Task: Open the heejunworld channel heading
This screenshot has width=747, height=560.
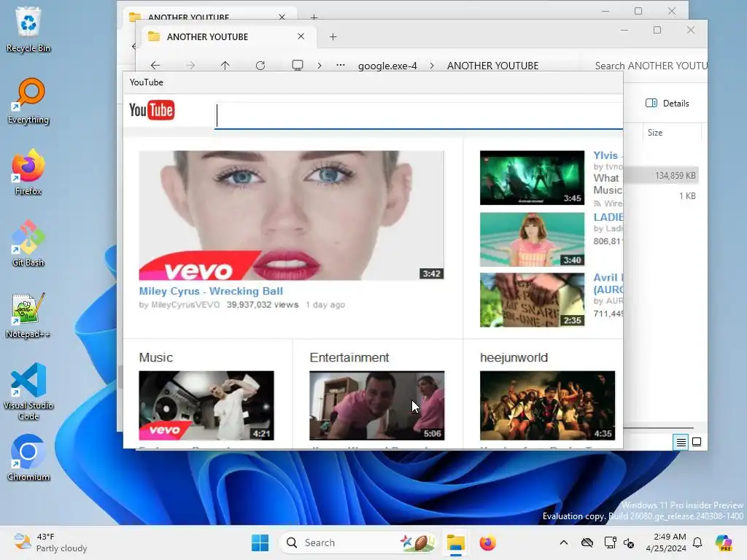Action: point(514,357)
